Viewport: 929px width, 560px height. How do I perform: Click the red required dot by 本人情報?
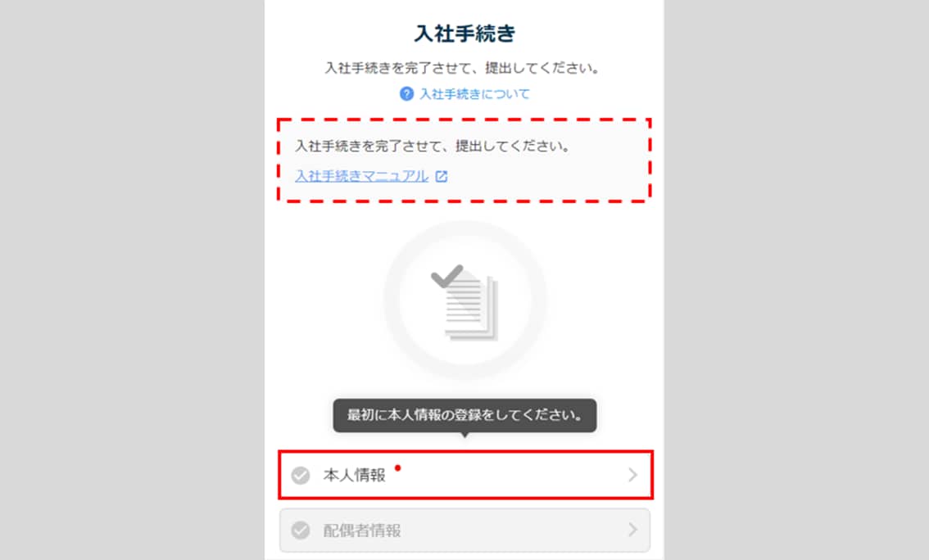pos(397,468)
